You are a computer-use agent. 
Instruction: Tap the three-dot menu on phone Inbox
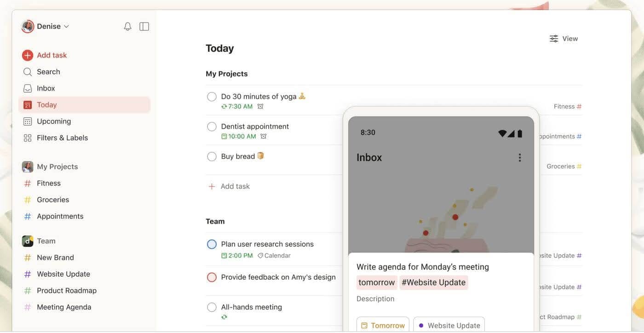(519, 158)
